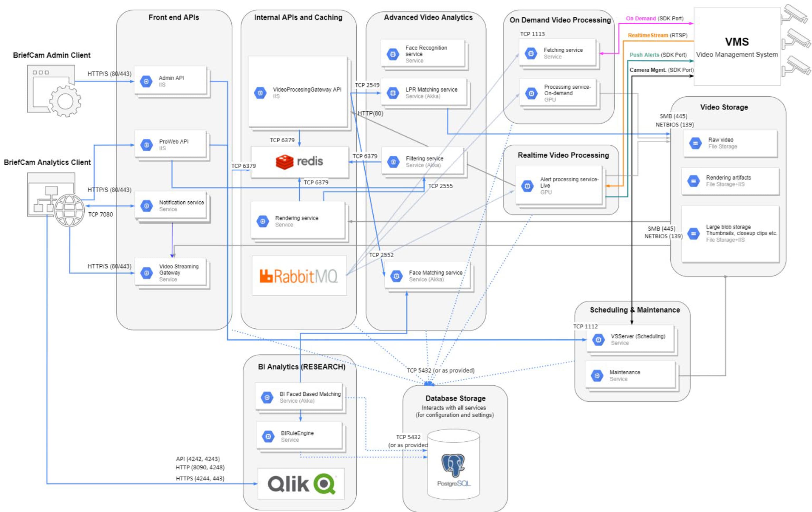Click the Notification service hexagon icon
The height and width of the screenshot is (512, 812).
pyautogui.click(x=146, y=206)
